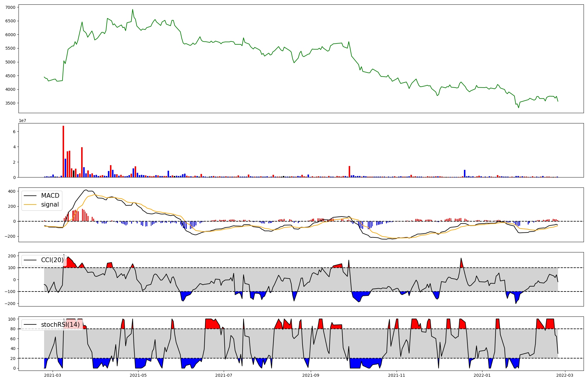Click the tallest red volume bar
588x382 pixels.
[x=63, y=151]
